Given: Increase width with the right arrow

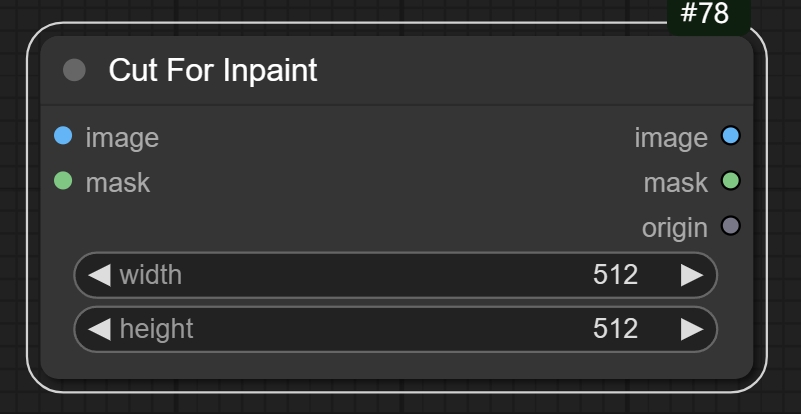Looking at the screenshot, I should (691, 275).
